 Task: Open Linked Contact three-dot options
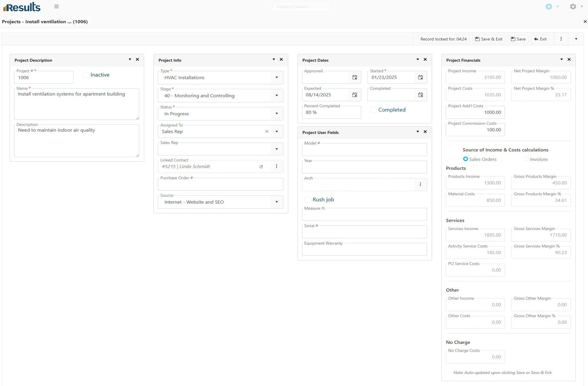pyautogui.click(x=276, y=166)
